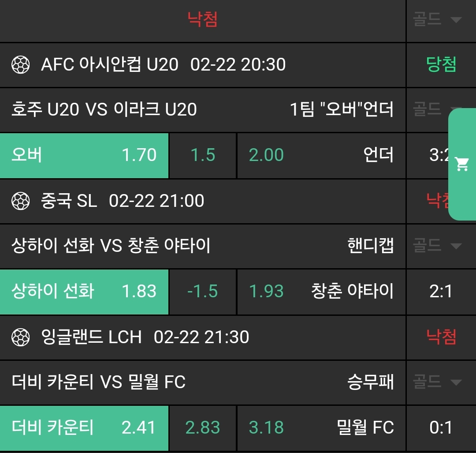
Task: Choose 밀월 FC win at 3.18
Action: [321, 428]
